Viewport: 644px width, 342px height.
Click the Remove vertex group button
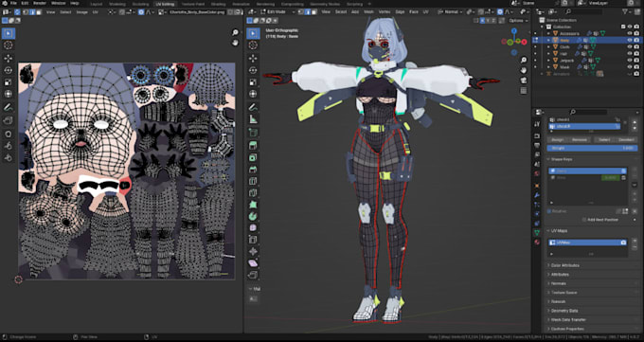coord(579,140)
